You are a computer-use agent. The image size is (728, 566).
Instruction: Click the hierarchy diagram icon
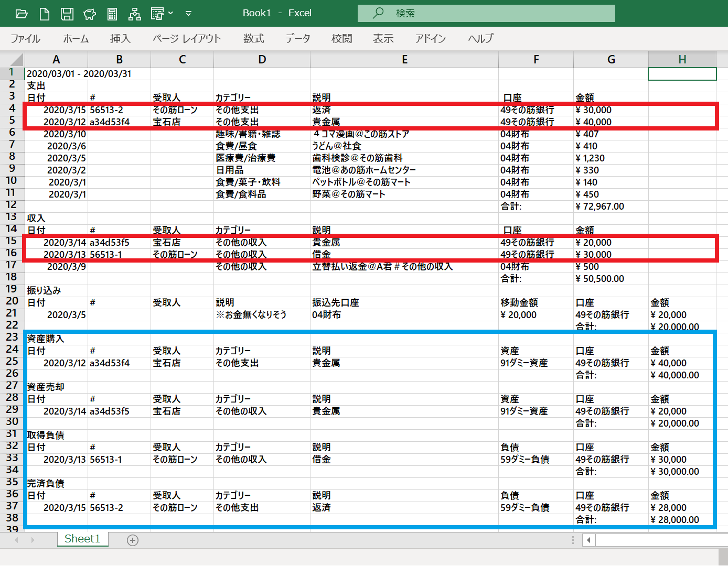tap(135, 14)
